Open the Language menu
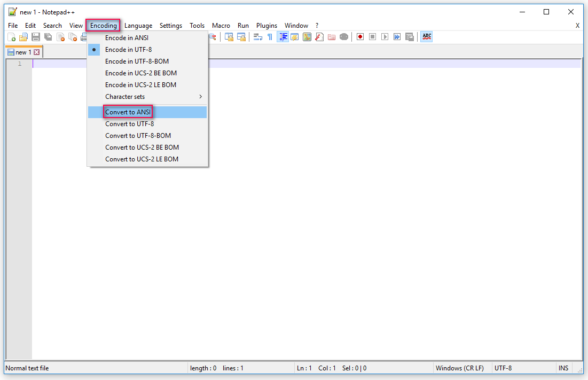Image resolution: width=588 pixels, height=380 pixels. click(138, 26)
